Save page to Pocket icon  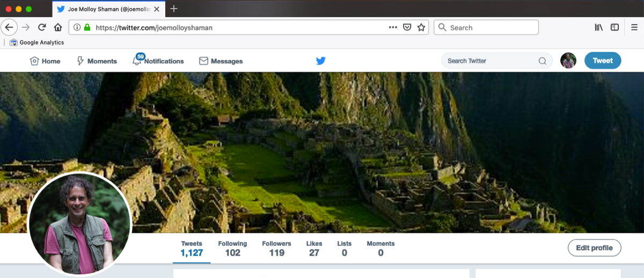point(407,27)
